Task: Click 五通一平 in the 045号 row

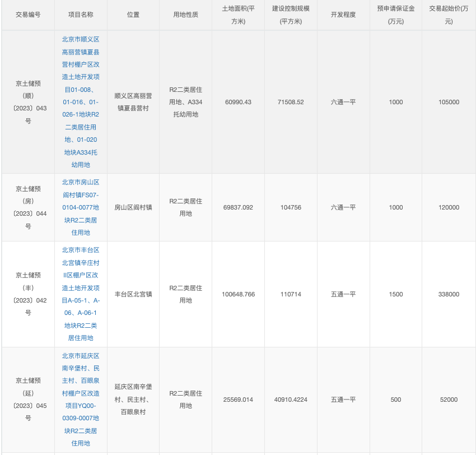Action: point(343,400)
